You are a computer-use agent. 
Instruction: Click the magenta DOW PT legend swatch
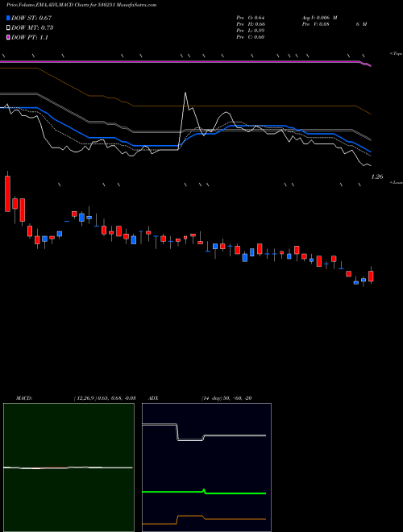tap(8, 37)
